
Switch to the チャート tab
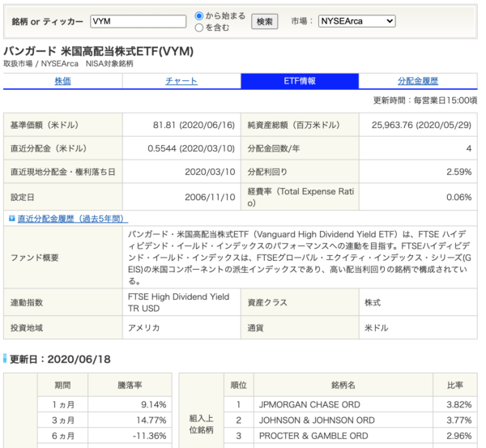[x=181, y=81]
